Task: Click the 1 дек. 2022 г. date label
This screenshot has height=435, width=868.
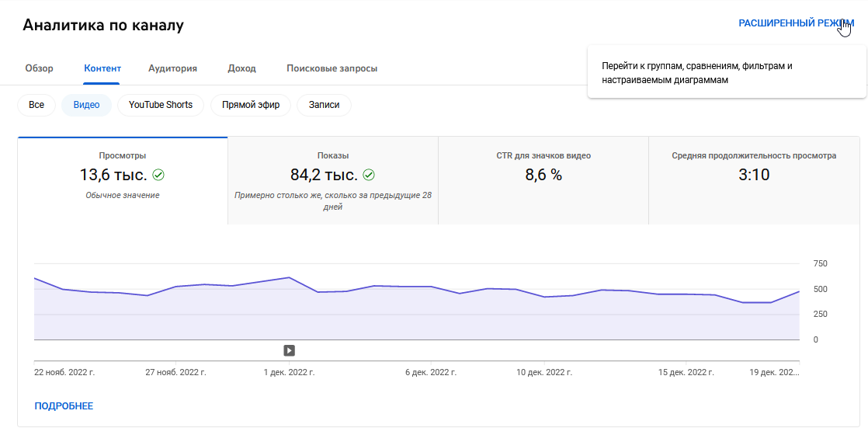Action: click(289, 372)
